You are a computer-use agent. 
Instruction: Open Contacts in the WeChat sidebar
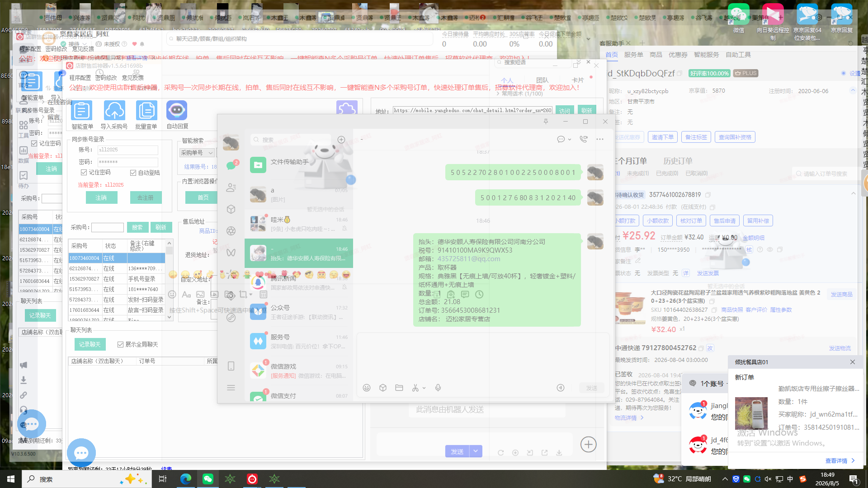231,187
